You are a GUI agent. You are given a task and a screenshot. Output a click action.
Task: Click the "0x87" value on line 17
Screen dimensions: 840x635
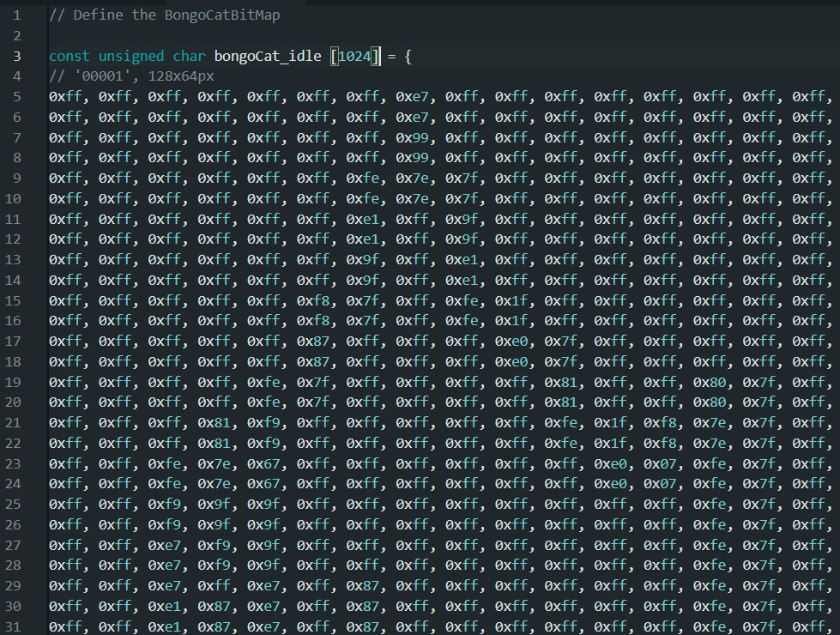click(x=313, y=341)
